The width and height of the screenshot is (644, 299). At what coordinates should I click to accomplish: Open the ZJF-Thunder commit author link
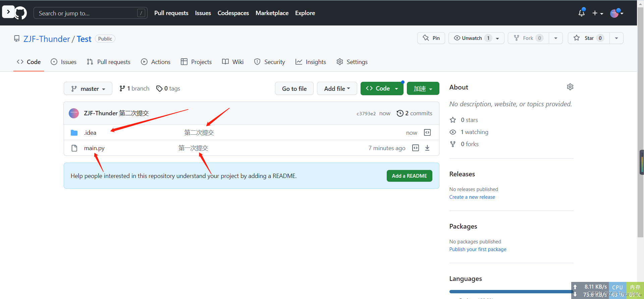[x=101, y=113]
